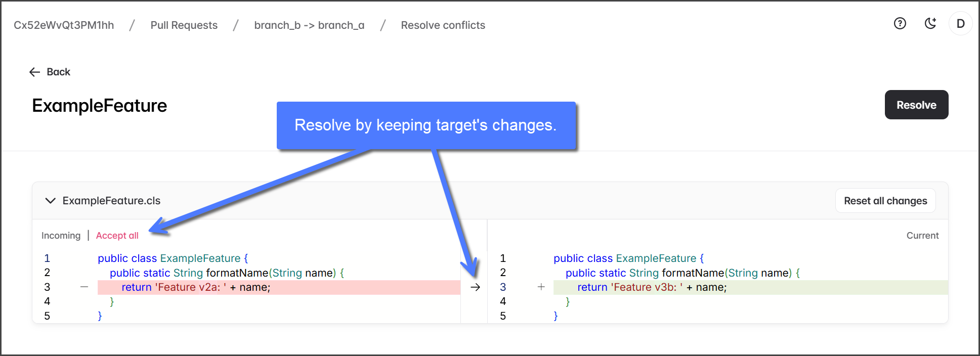Collapse the ExampleFeature.cls file section

click(x=50, y=201)
